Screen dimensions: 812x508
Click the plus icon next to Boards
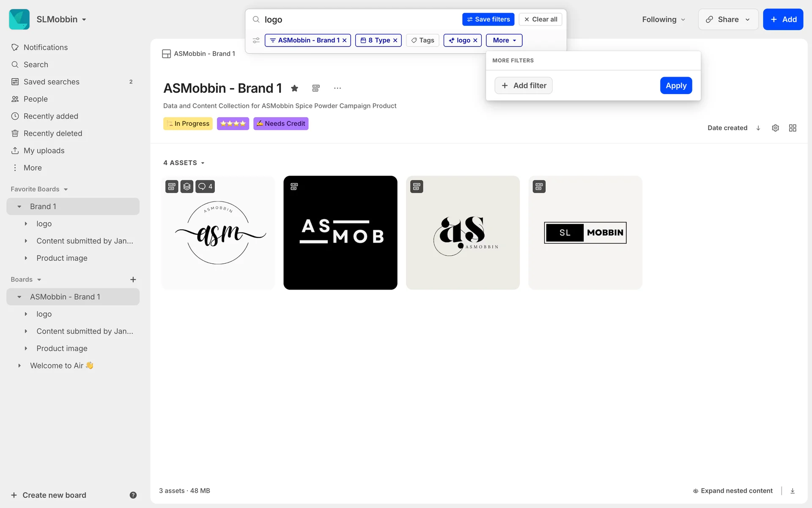tap(133, 279)
